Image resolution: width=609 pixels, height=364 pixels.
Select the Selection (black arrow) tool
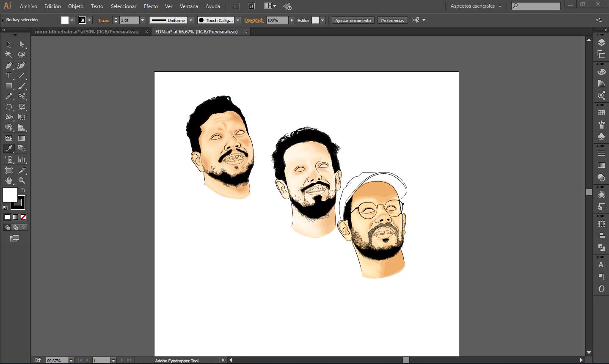(9, 44)
